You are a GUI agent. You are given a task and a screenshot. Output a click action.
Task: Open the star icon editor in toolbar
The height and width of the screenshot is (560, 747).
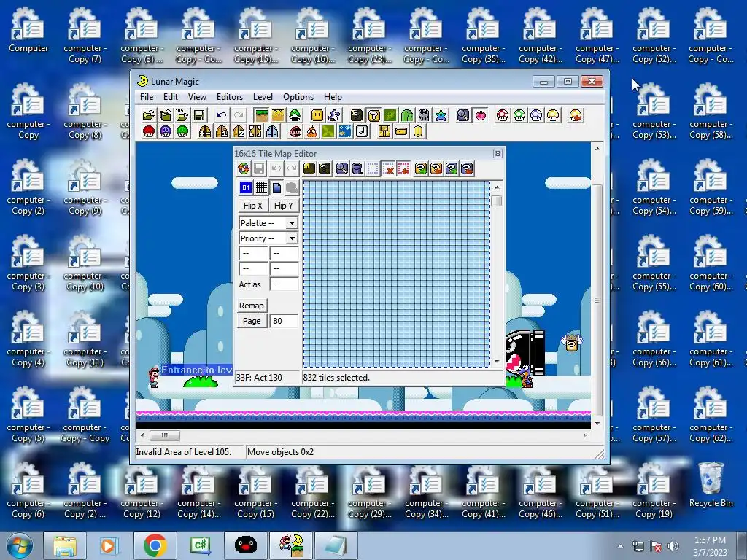441,114
